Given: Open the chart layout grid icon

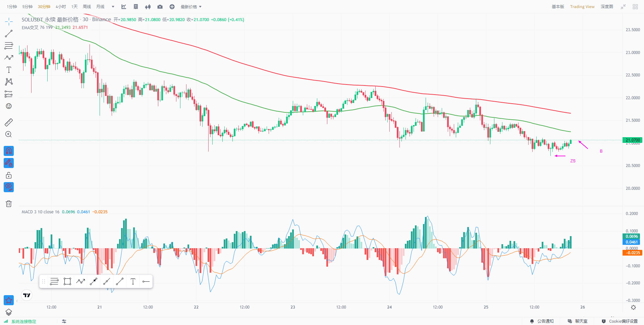Looking at the screenshot, I should [136, 7].
